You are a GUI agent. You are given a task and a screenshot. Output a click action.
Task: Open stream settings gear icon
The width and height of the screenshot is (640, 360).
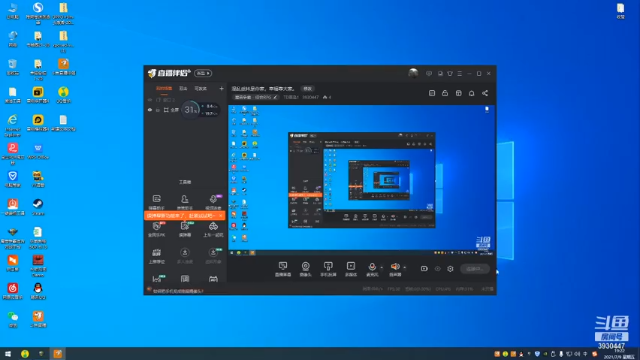point(450,269)
